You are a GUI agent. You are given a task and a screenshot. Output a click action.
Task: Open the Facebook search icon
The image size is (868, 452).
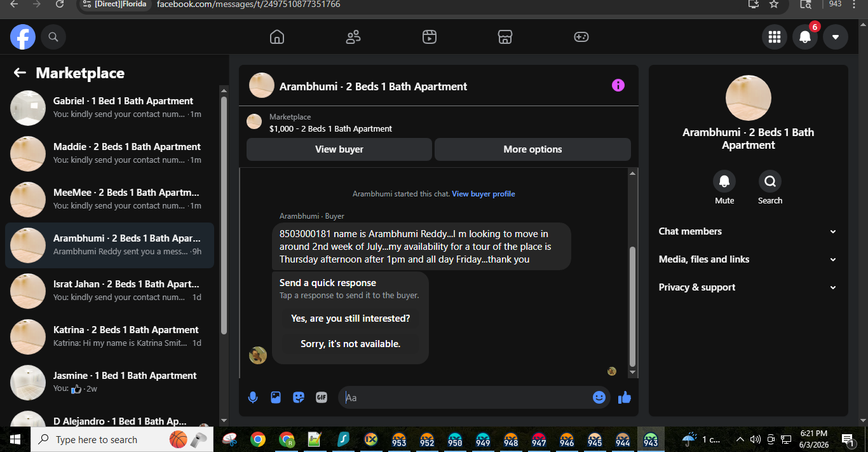click(53, 37)
